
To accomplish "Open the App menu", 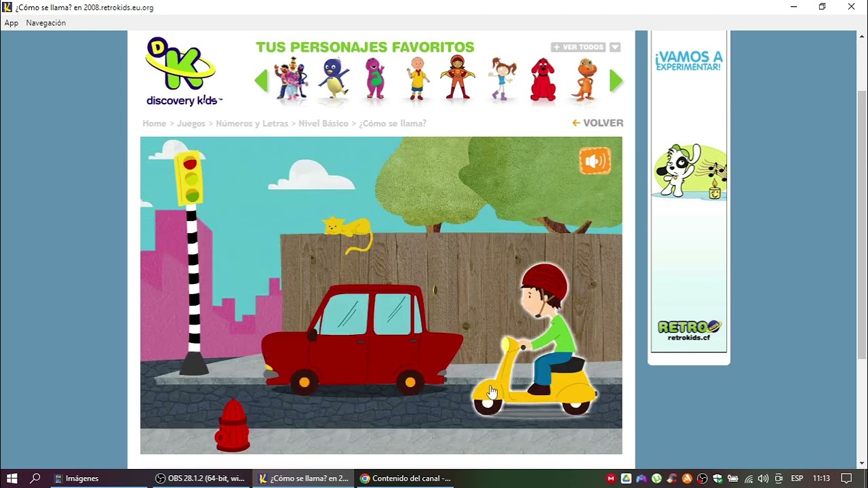I will [x=12, y=23].
